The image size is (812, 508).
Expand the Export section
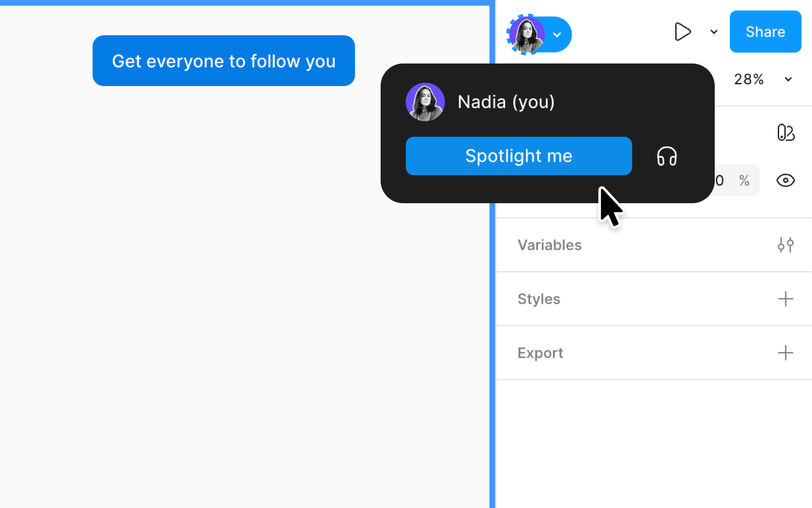[x=540, y=353]
